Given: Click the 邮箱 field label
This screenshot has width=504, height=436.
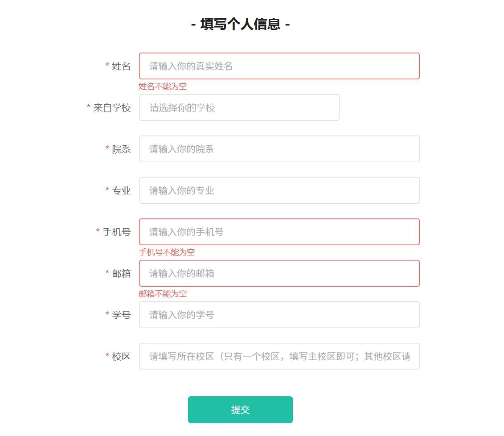Looking at the screenshot, I should [121, 274].
